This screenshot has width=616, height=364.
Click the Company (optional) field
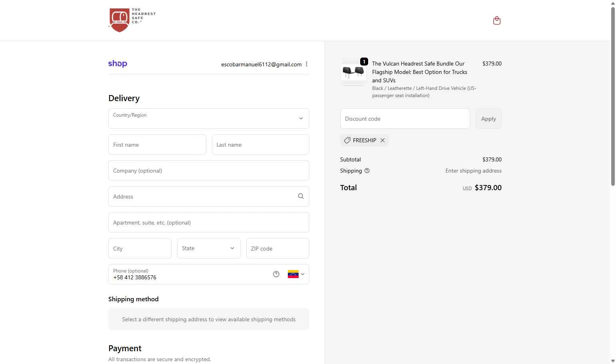click(x=209, y=170)
